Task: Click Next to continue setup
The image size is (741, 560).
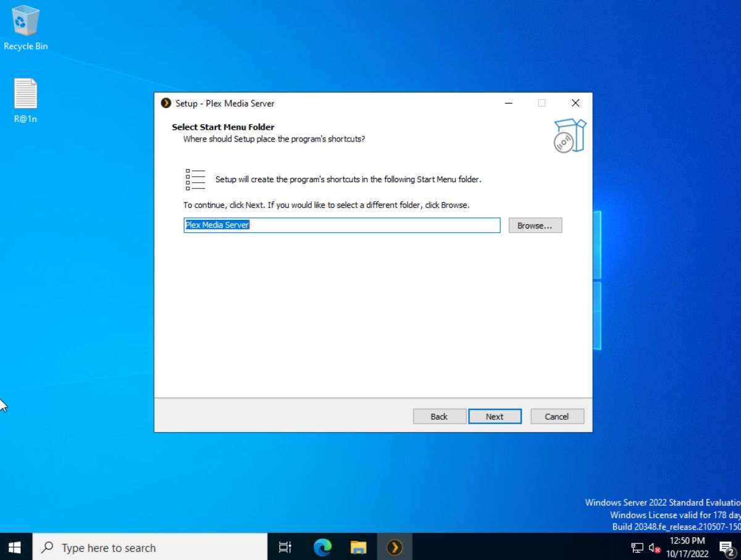Action: [495, 416]
